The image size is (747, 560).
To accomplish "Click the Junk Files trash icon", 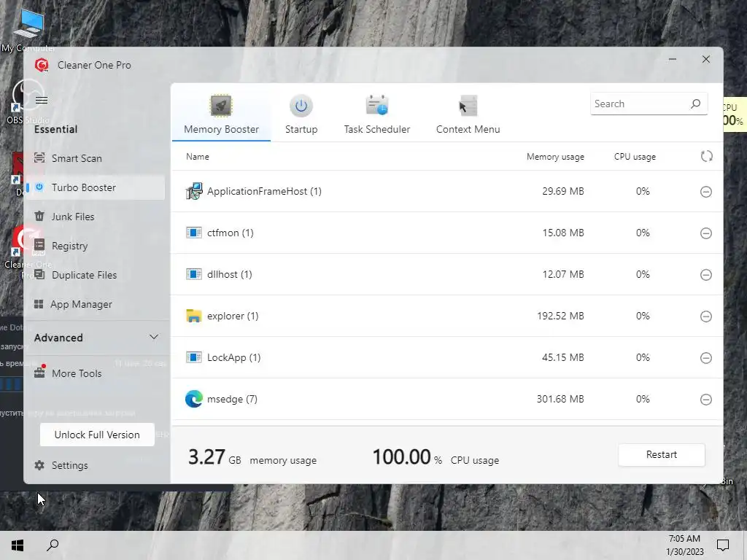I will (39, 216).
